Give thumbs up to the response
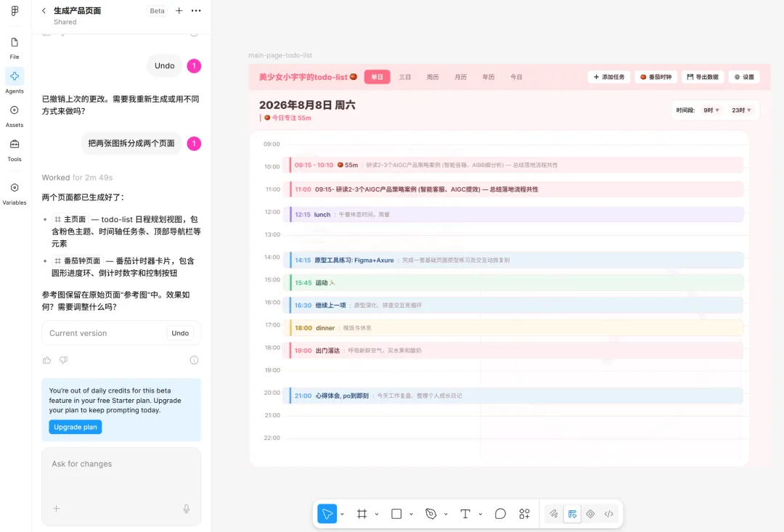Image resolution: width=784 pixels, height=532 pixels. click(47, 360)
